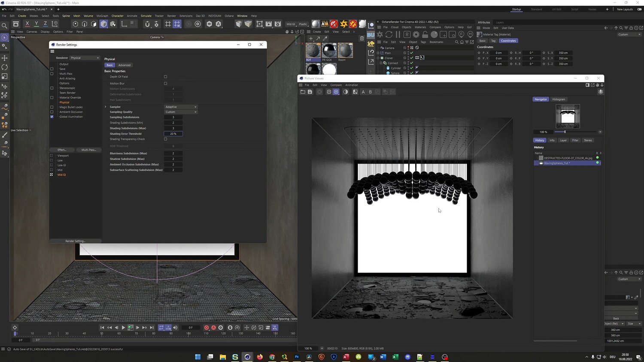The width and height of the screenshot is (644, 362).
Task: Click the Octane restart render icon
Action: [x=389, y=34]
